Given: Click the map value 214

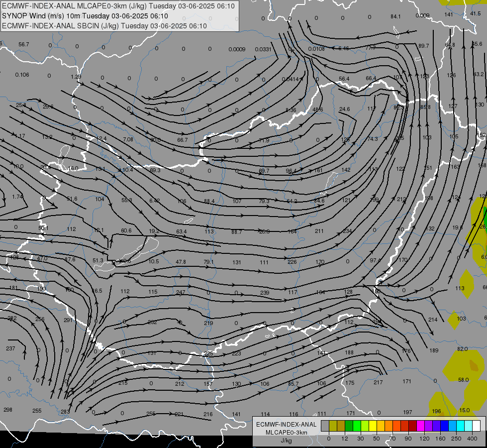Looking at the screenshot, I should coord(433,319).
